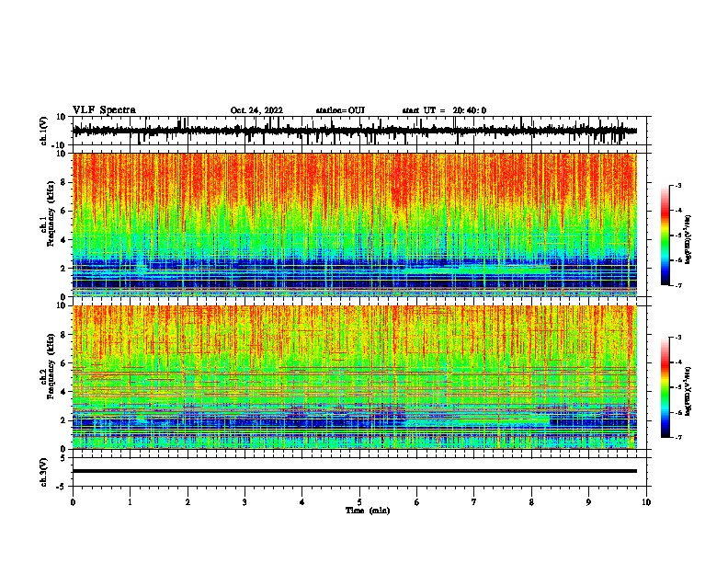Click time axis tick label '3'
Viewport: 728px width, 563px height.
(x=245, y=502)
